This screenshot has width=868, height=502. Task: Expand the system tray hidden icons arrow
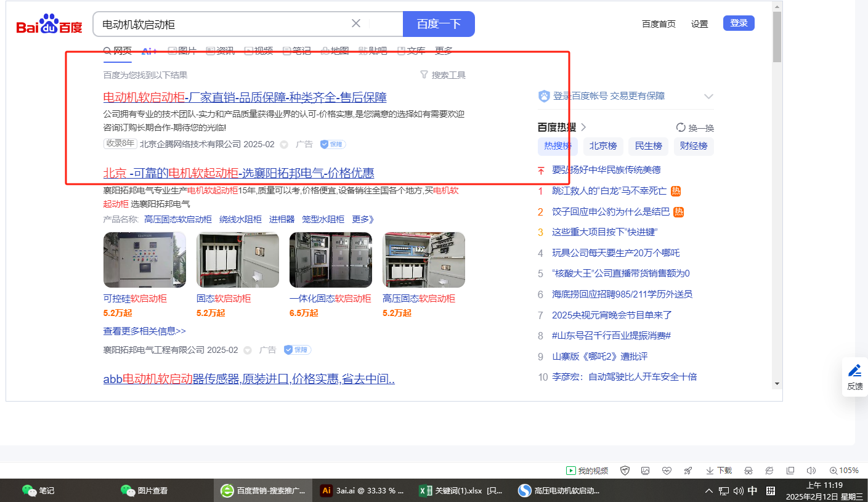709,491
